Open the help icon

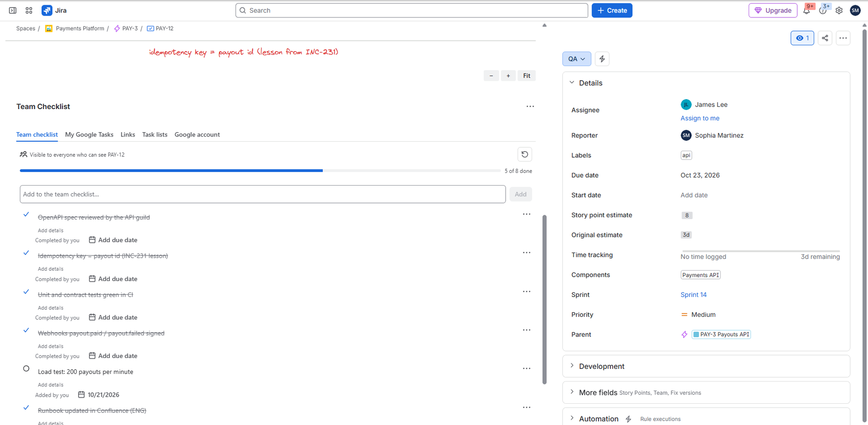(823, 10)
